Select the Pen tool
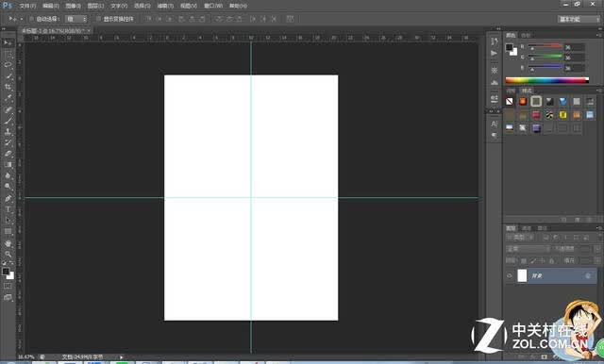This screenshot has height=364, width=604. point(8,199)
